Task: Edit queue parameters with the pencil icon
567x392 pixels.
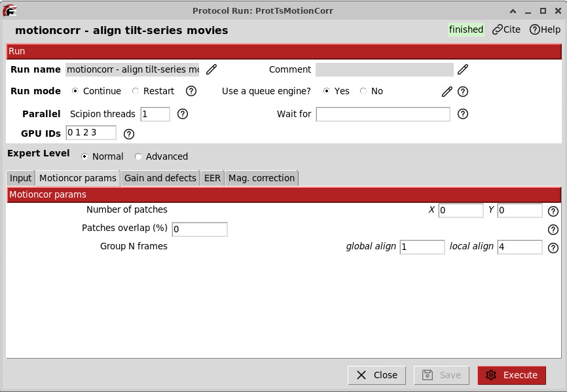Action: pyautogui.click(x=447, y=92)
